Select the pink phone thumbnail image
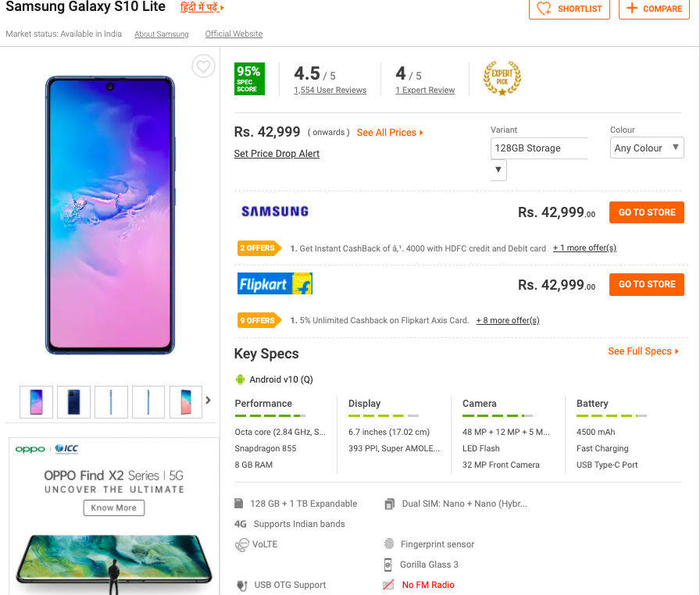Viewport: 700px width, 595px height. coord(185,401)
